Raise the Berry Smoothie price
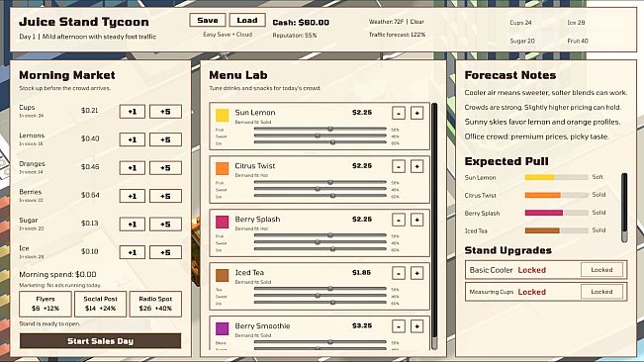The image size is (644, 362). point(416,326)
